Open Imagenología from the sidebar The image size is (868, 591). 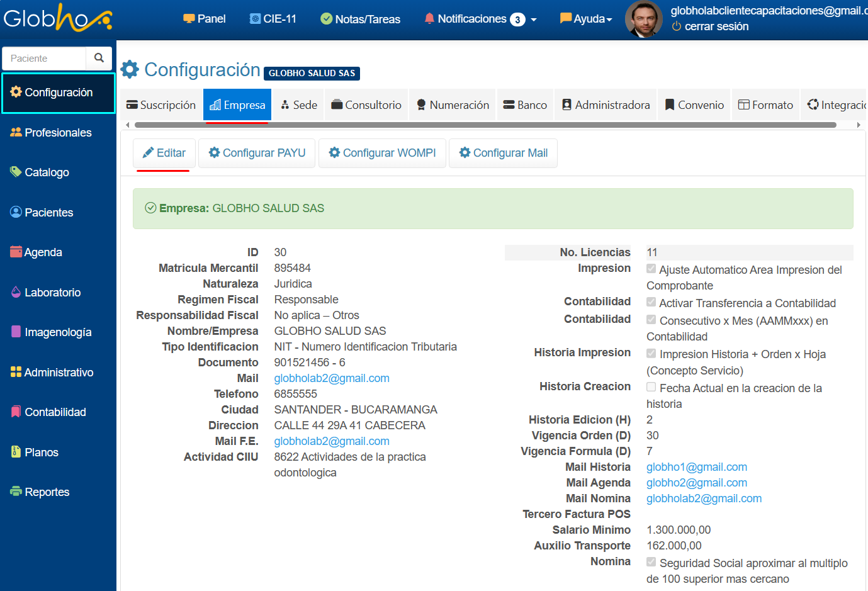(57, 332)
